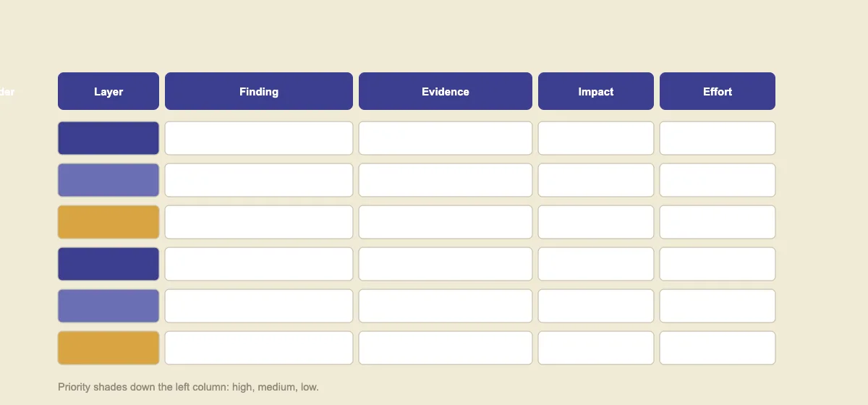The image size is (868, 405).
Task: Click the Impact column header
Action: pyautogui.click(x=596, y=91)
